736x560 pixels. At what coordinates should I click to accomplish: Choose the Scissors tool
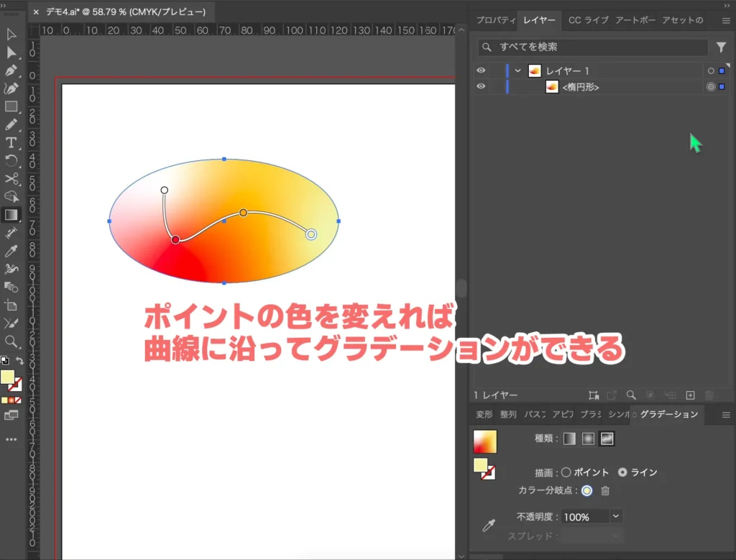[x=10, y=178]
